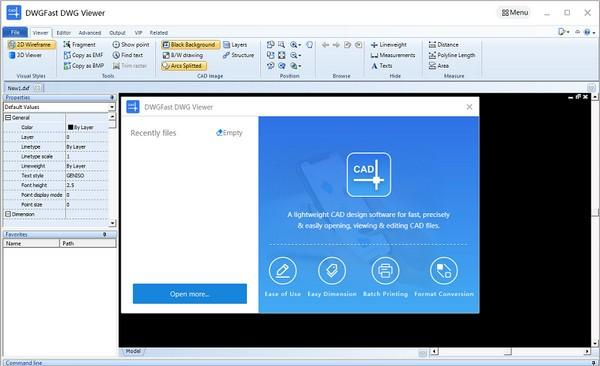Image resolution: width=600 pixels, height=366 pixels.
Task: Select the Model layout tab
Action: (133, 351)
